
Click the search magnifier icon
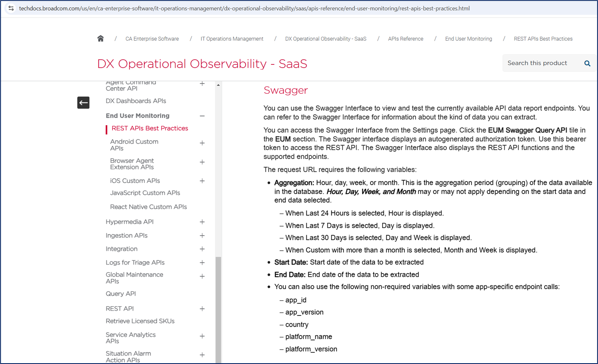click(x=587, y=63)
